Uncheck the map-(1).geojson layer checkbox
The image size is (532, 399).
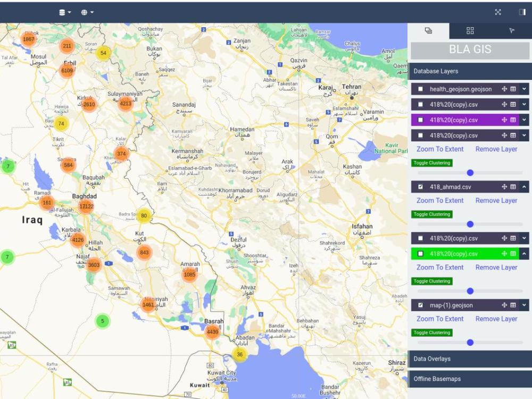pyautogui.click(x=420, y=305)
